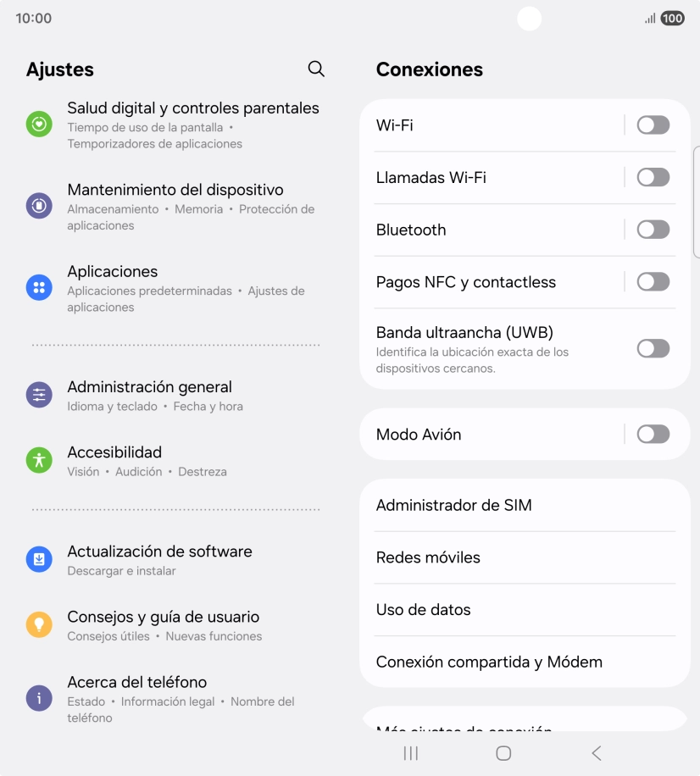Switch on Pagos NFC y contactless
The width and height of the screenshot is (700, 776).
click(x=653, y=282)
